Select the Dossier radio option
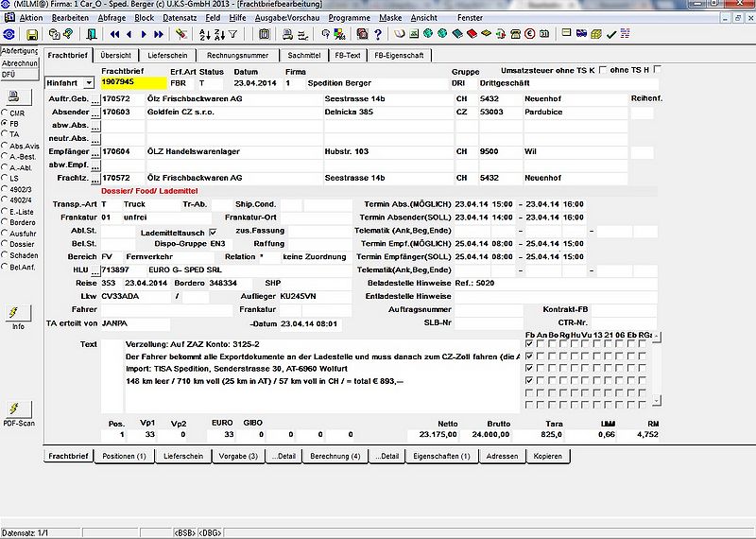 [x=5, y=244]
